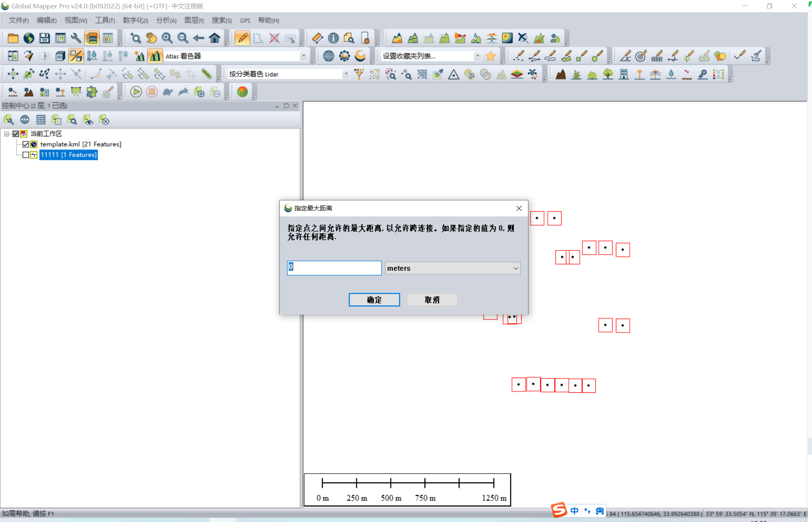This screenshot has height=522, width=812.
Task: Click the Home full view icon
Action: point(215,38)
